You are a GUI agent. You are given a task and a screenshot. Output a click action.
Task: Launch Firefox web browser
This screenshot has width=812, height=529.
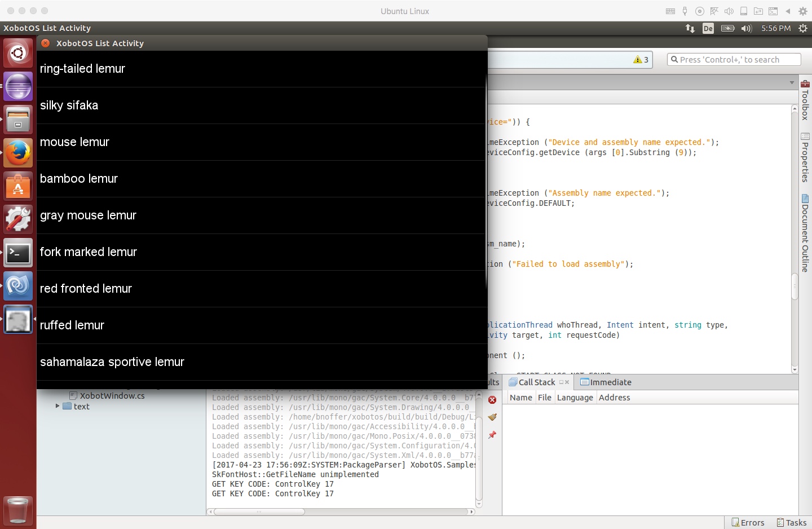18,153
